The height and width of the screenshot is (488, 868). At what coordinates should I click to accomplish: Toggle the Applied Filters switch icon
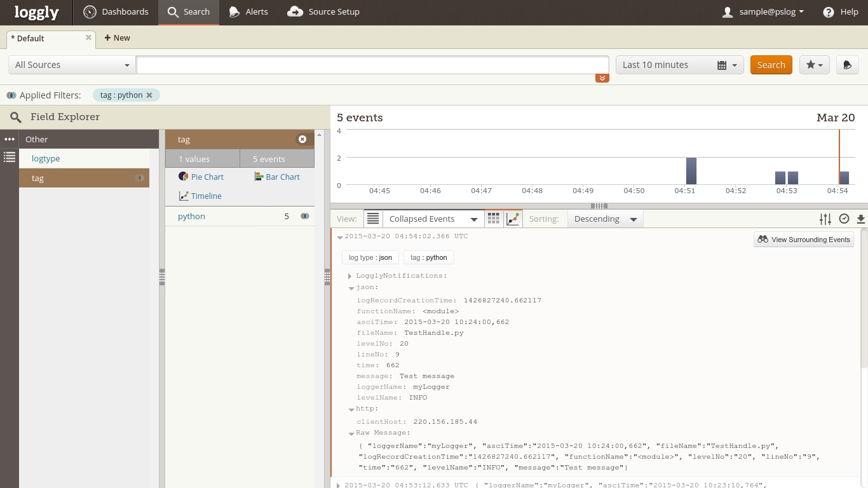pos(11,95)
